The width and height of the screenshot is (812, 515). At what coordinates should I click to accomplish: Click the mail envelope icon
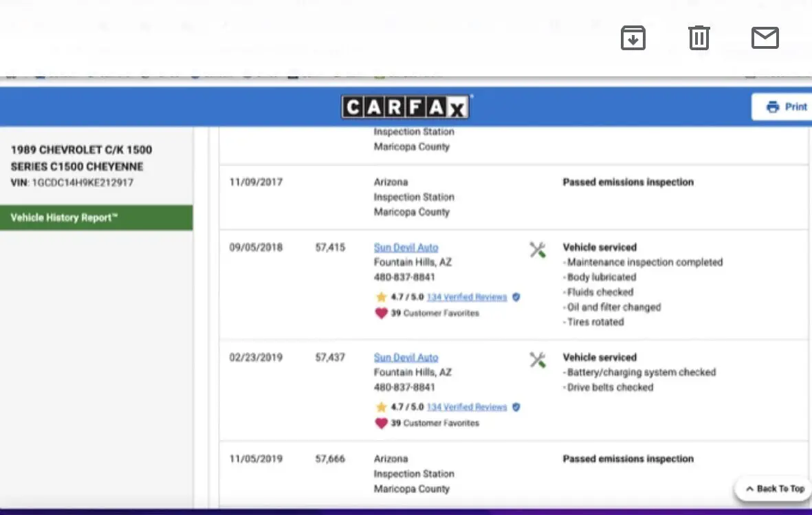pyautogui.click(x=765, y=38)
